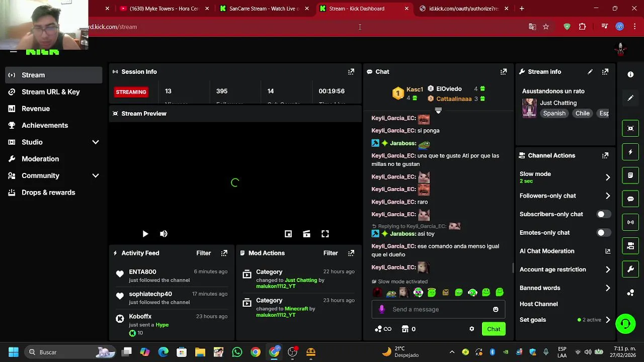The image size is (644, 362).
Task: Play the stream preview
Action: coord(145,234)
